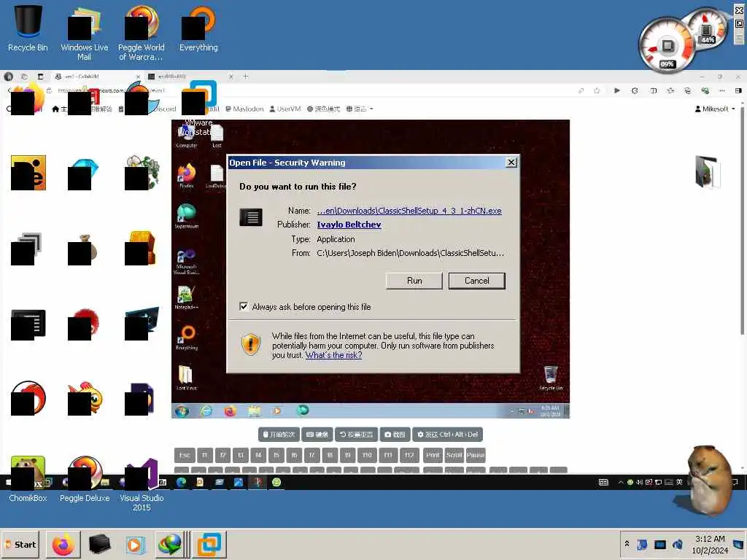
Task: Click the outer Start button
Action: [x=21, y=544]
